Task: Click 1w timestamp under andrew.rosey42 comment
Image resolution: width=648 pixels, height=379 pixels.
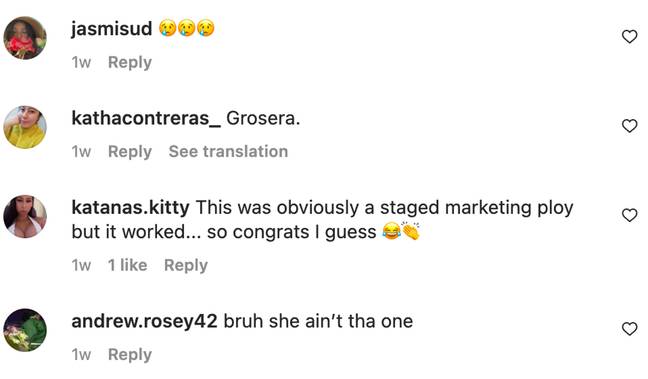Action: [81, 355]
